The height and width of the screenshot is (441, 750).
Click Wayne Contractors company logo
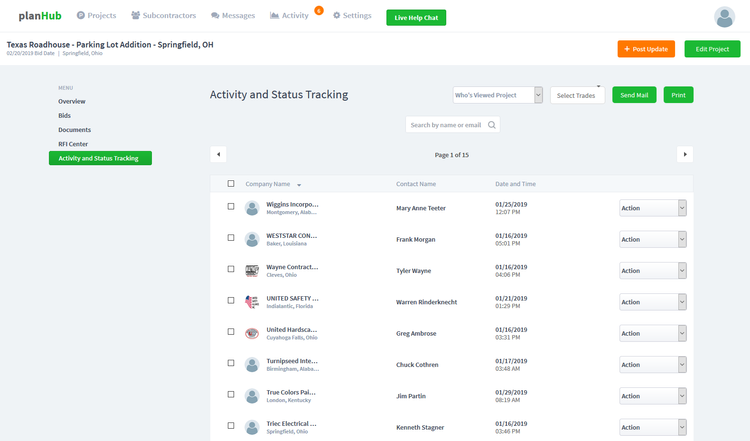coord(252,270)
